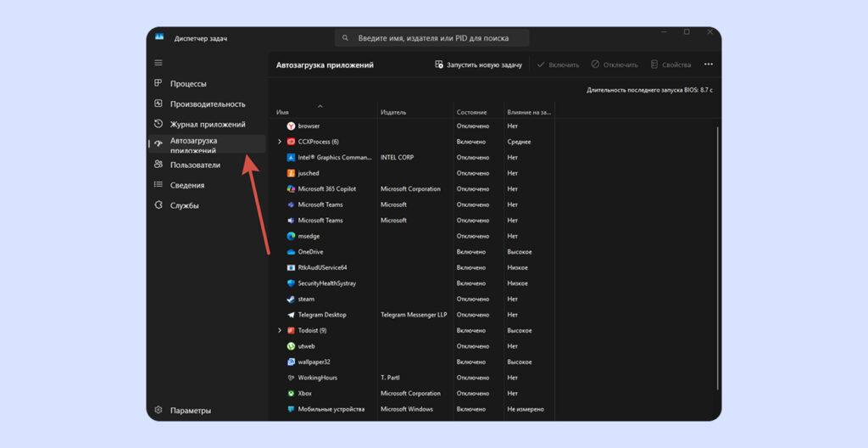The image size is (868, 448).
Task: Click the search input field
Action: click(432, 38)
